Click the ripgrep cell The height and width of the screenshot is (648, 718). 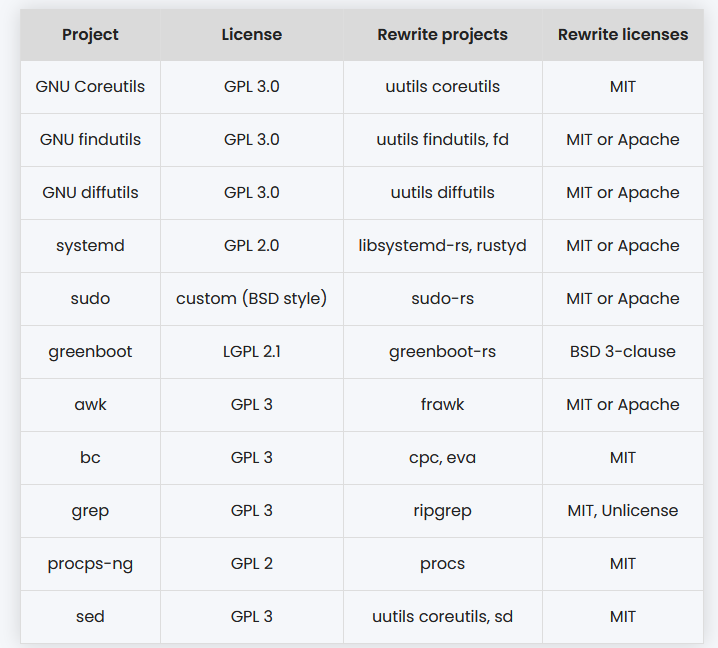click(442, 511)
